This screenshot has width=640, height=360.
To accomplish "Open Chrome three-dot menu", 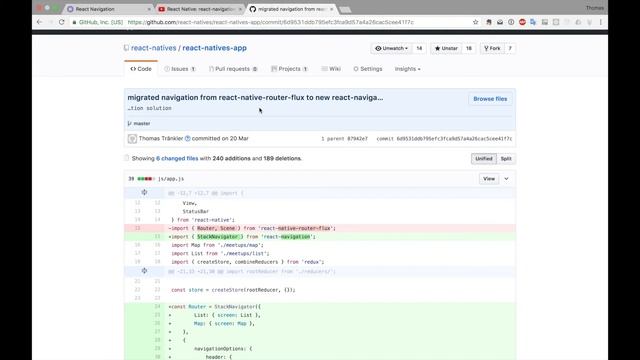I will (x=601, y=22).
